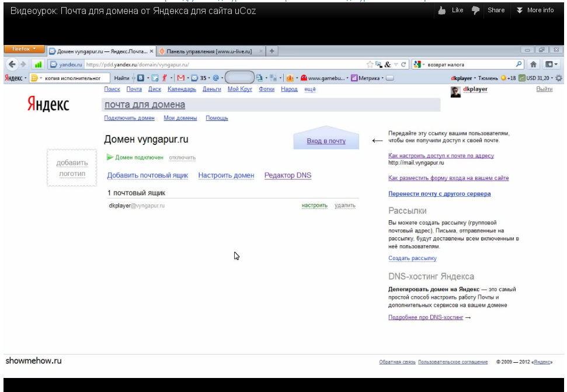Click удалить for dkplayer mailbox
Viewport: 567px width, 392px height.
(x=345, y=206)
